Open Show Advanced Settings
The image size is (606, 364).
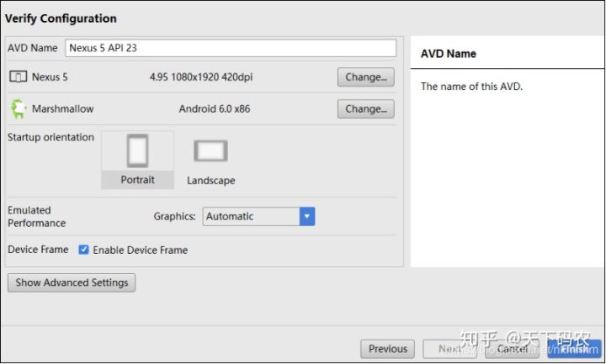(72, 282)
